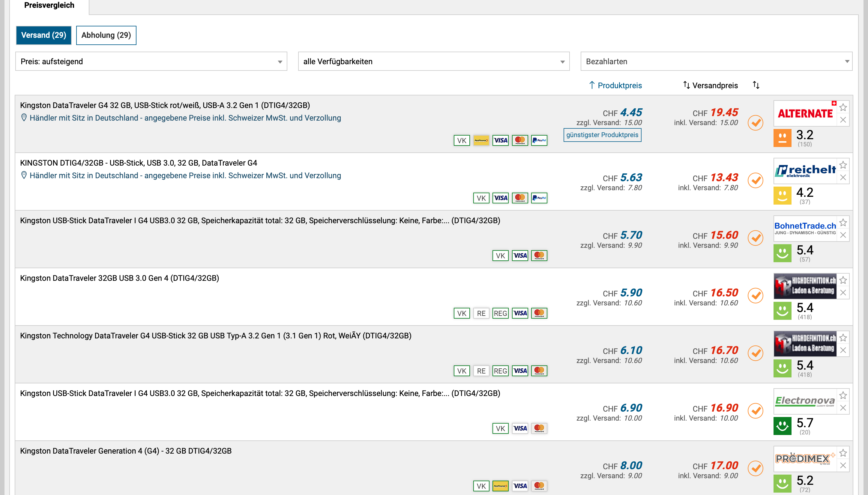868x495 pixels.
Task: Open the Bezahlarten filter dropdown
Action: pyautogui.click(x=716, y=61)
